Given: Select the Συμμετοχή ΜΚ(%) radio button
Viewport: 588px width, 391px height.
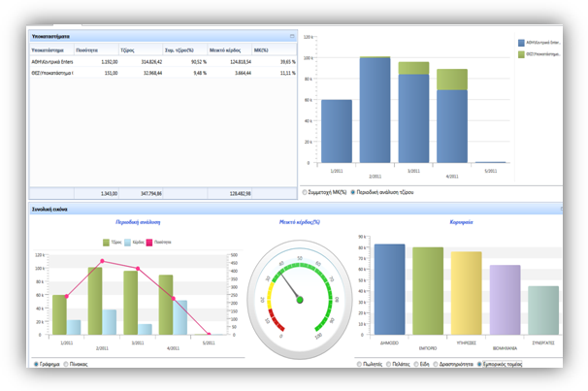Looking at the screenshot, I should [x=305, y=192].
